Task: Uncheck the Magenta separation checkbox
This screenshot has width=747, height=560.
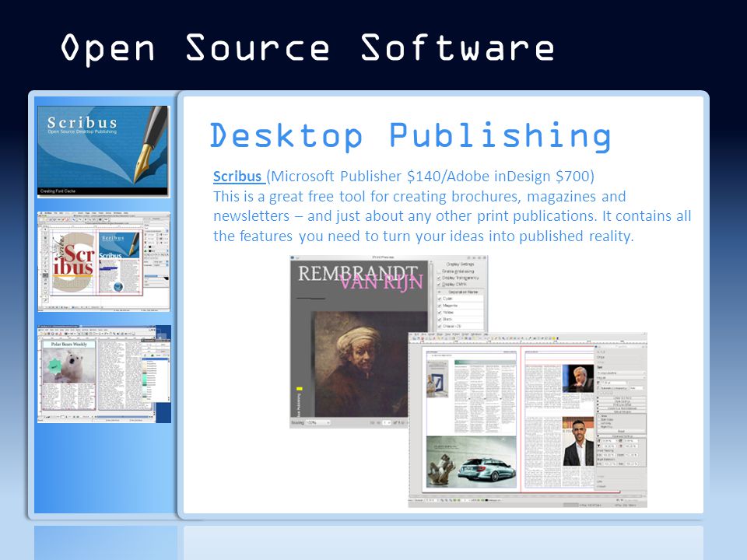Action: click(x=439, y=305)
